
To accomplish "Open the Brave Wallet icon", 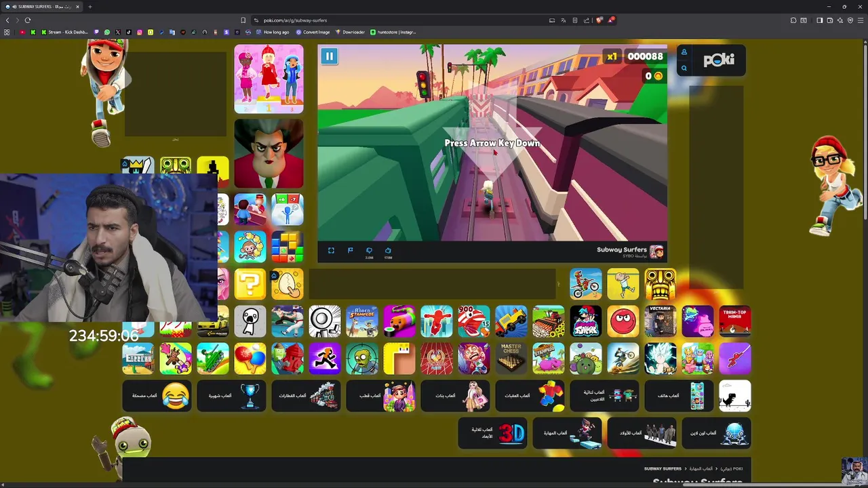I will (x=829, y=20).
